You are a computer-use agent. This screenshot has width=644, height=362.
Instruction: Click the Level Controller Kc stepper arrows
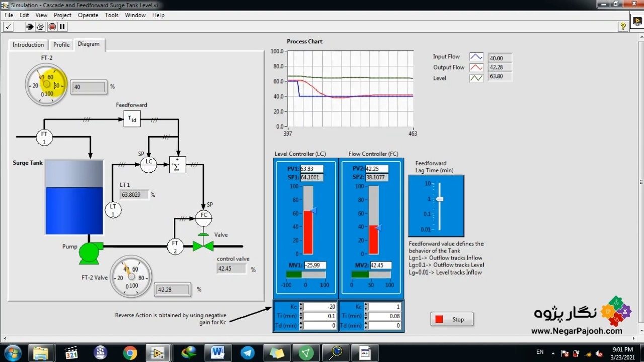coord(301,307)
